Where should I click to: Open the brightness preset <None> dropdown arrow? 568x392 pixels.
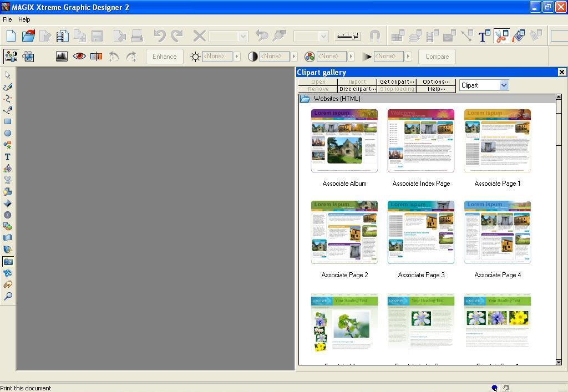[x=237, y=56]
